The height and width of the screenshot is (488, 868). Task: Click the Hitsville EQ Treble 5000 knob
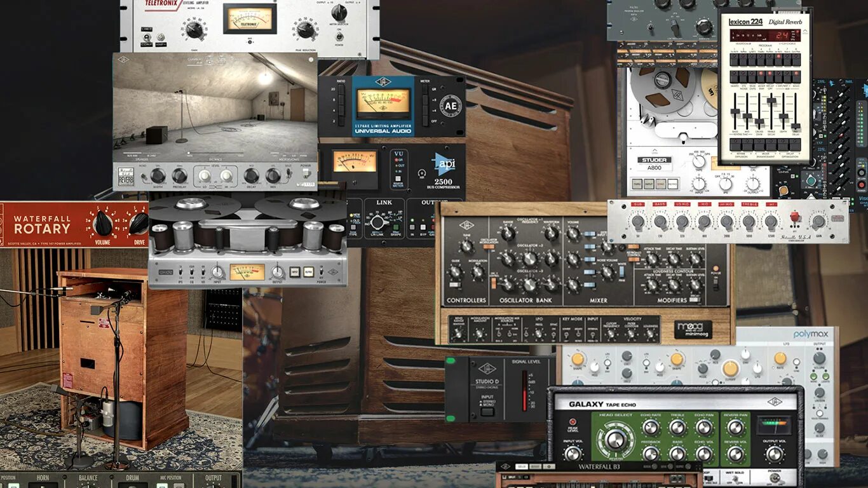click(749, 221)
